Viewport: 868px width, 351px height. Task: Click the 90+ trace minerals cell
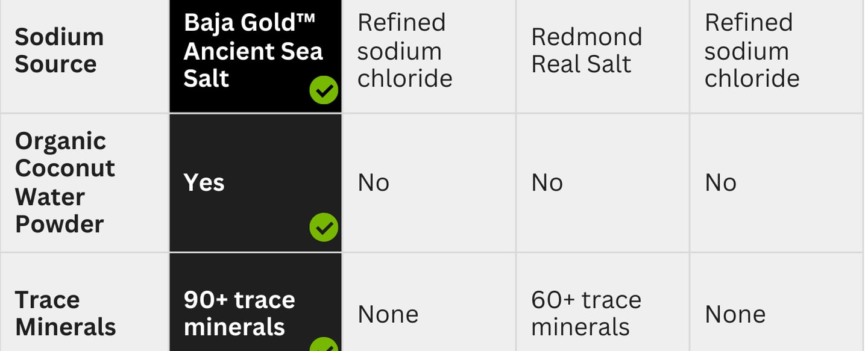point(239,313)
